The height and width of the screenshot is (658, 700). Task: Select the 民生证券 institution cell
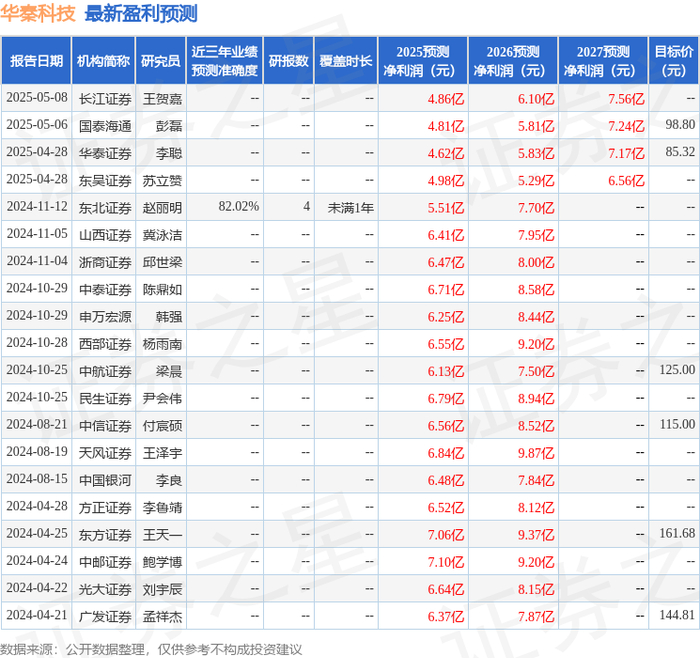(105, 398)
